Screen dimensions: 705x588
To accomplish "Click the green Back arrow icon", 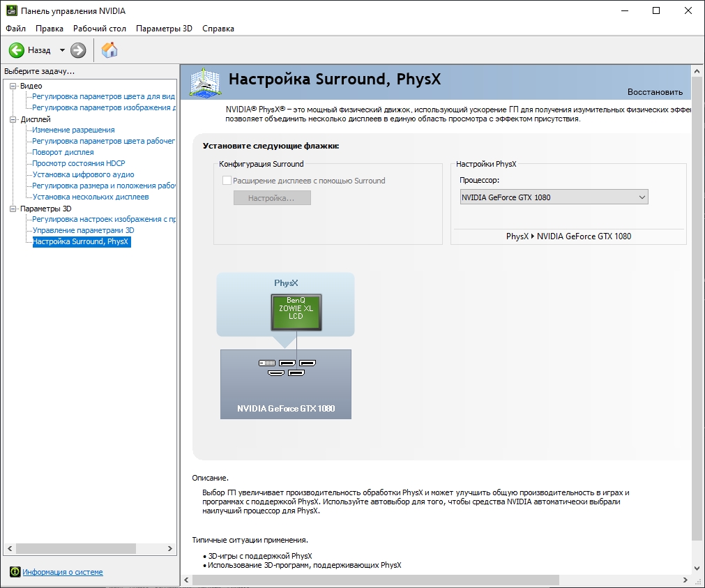I will [x=17, y=50].
